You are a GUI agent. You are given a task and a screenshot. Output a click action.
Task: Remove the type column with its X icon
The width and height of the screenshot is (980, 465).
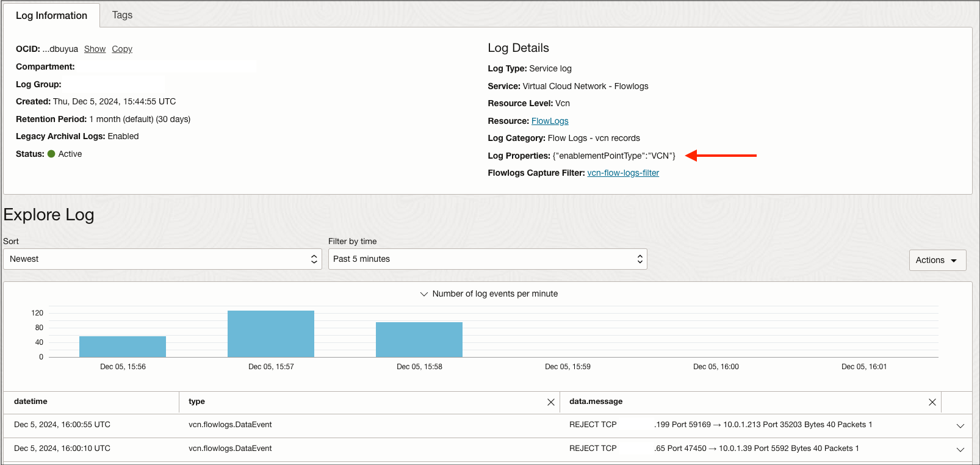[550, 402]
